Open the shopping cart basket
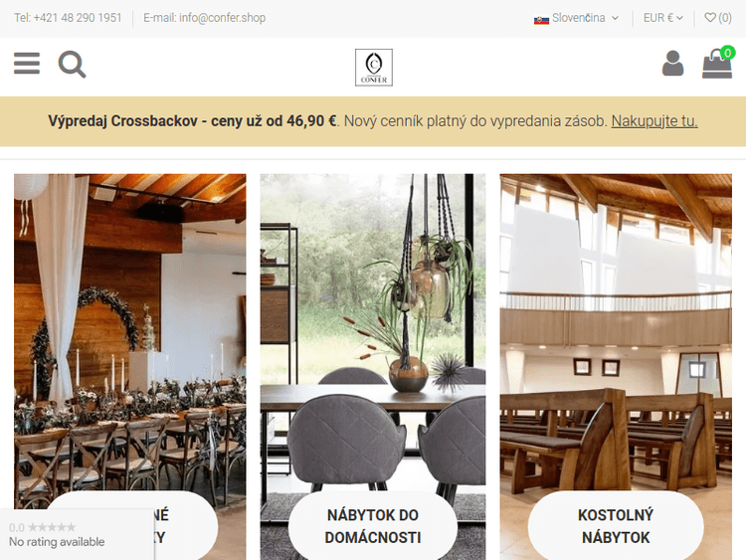The width and height of the screenshot is (746, 560). (717, 65)
